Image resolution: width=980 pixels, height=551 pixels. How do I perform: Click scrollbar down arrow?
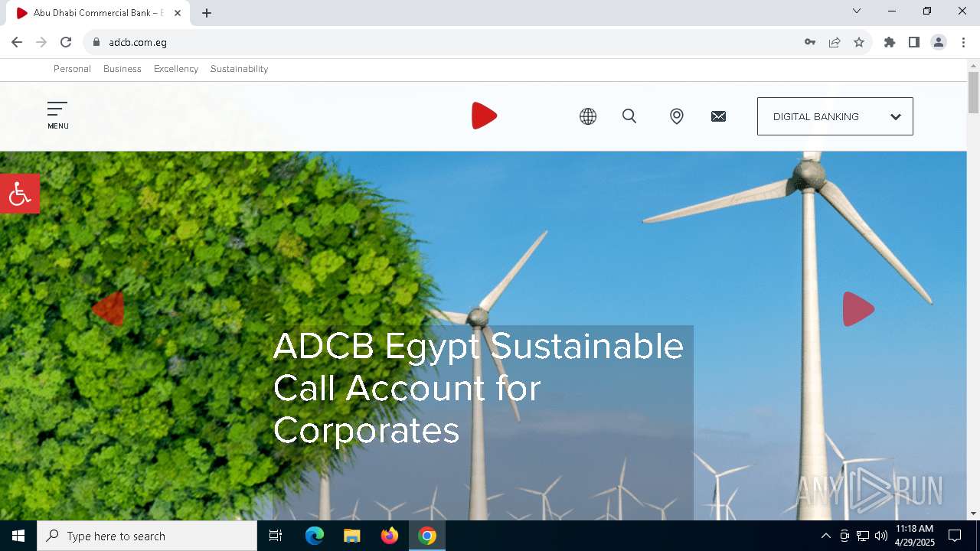click(x=973, y=514)
